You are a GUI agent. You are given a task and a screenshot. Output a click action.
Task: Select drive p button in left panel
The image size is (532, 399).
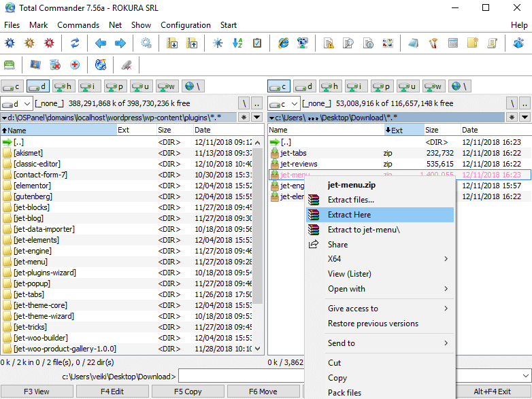pos(116,86)
